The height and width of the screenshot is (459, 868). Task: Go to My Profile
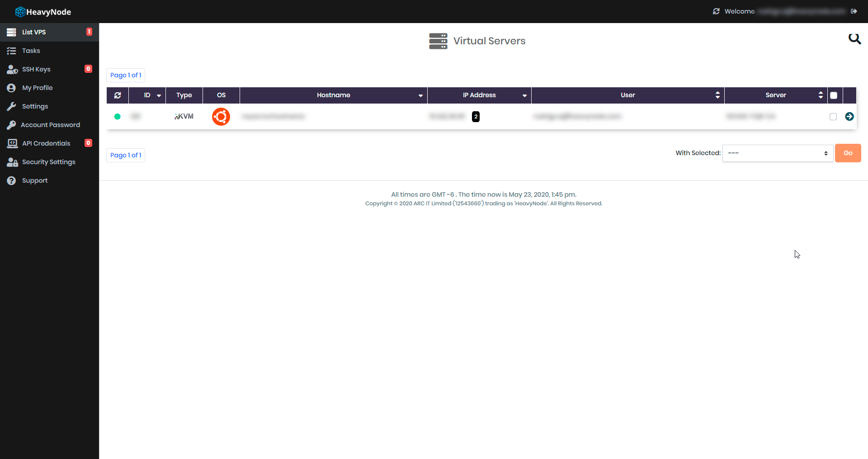tap(49, 88)
